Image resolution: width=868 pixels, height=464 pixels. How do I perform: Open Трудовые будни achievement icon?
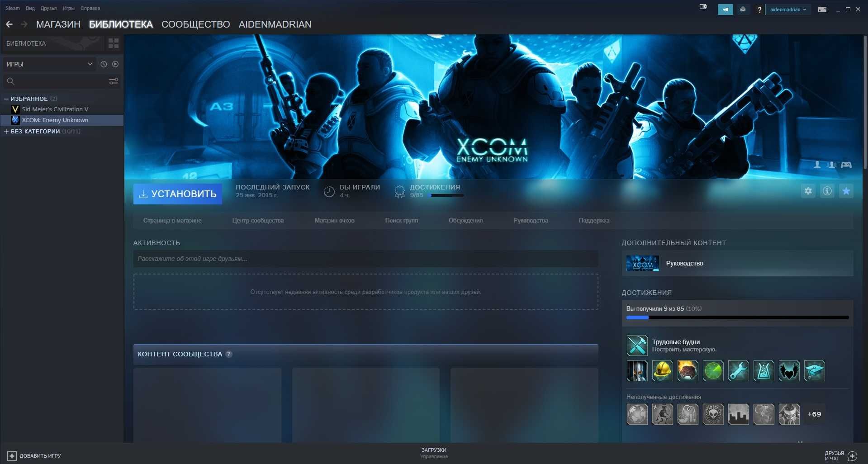coord(637,346)
